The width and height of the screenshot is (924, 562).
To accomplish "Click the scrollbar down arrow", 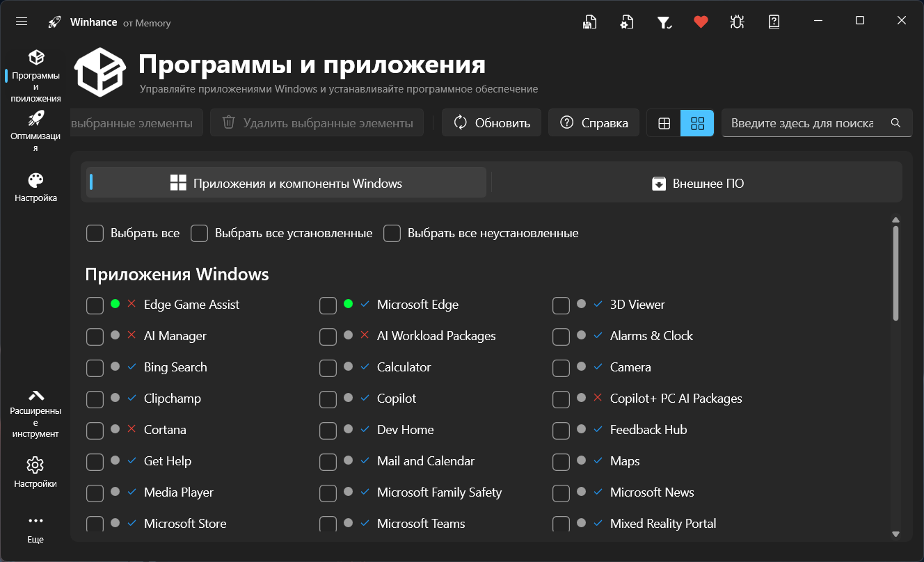I will pyautogui.click(x=895, y=534).
